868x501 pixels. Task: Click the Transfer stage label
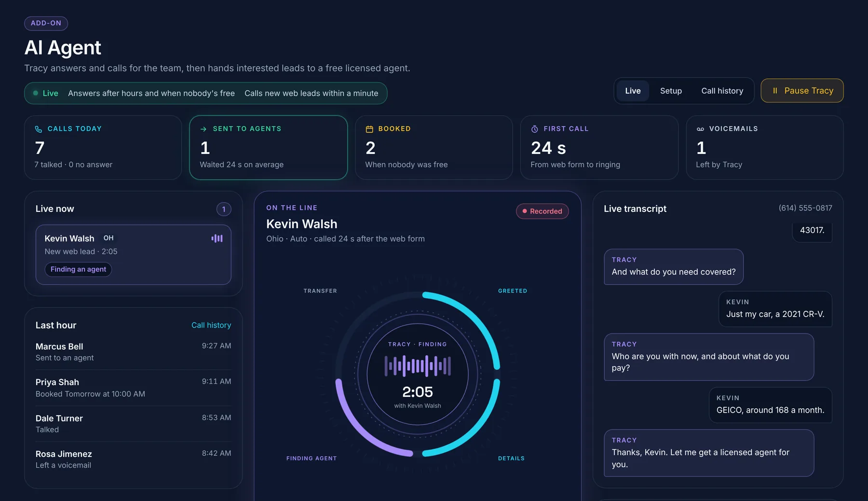(320, 291)
